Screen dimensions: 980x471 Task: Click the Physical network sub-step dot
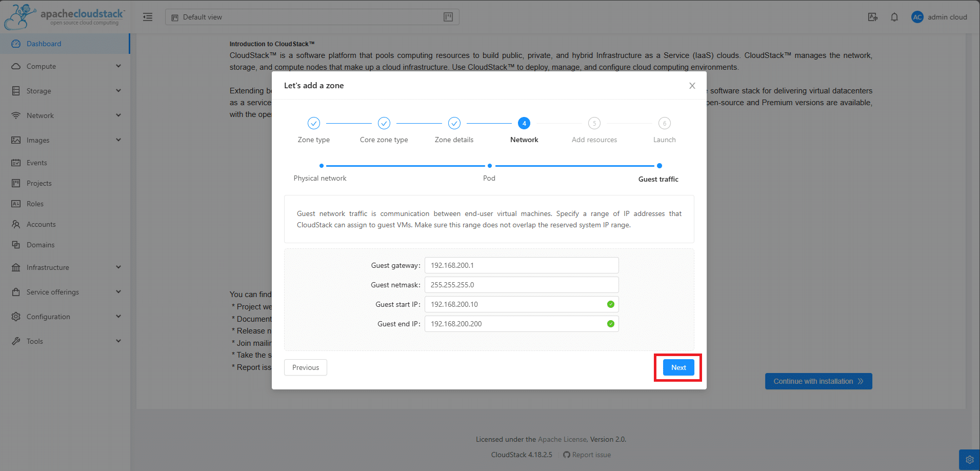pyautogui.click(x=322, y=166)
